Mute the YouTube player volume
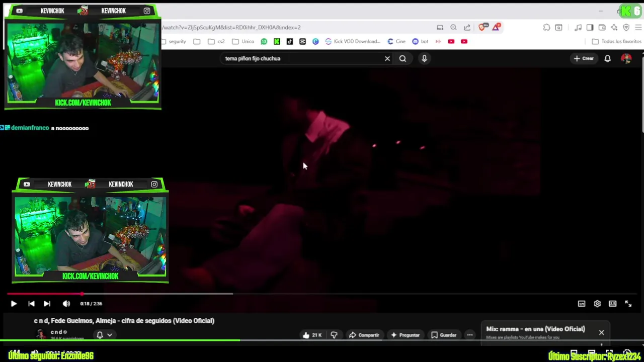 (66, 304)
